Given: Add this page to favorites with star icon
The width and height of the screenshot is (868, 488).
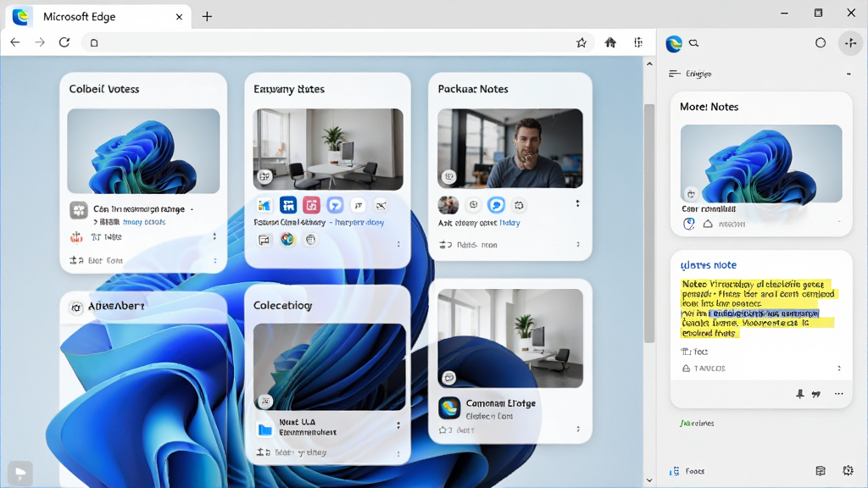Looking at the screenshot, I should pyautogui.click(x=581, y=42).
